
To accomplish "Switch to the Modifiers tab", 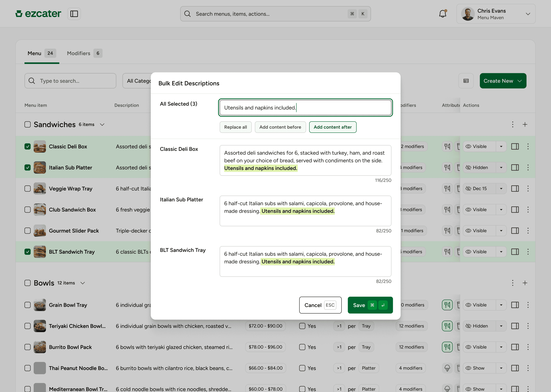I will (x=79, y=53).
